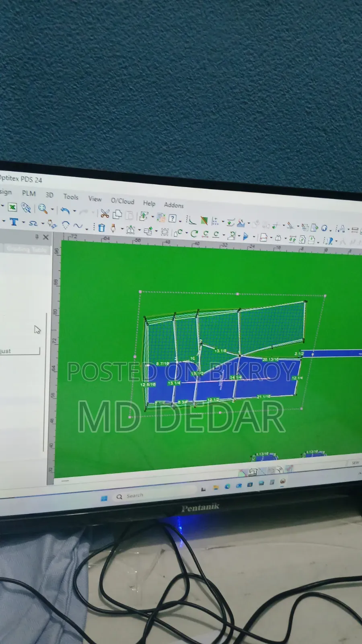Click the 21.1/16 measurement label
Screen dimensions: 362x644
[264, 396]
